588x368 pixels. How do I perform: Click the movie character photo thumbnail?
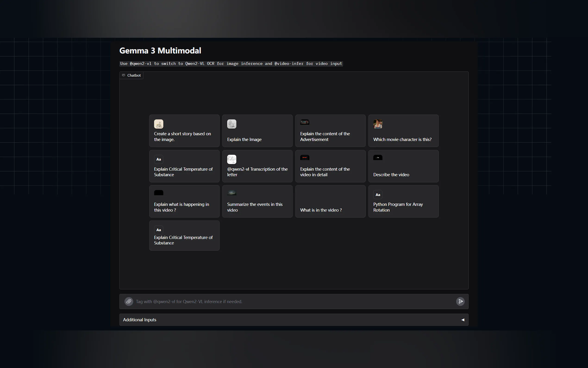point(378,124)
